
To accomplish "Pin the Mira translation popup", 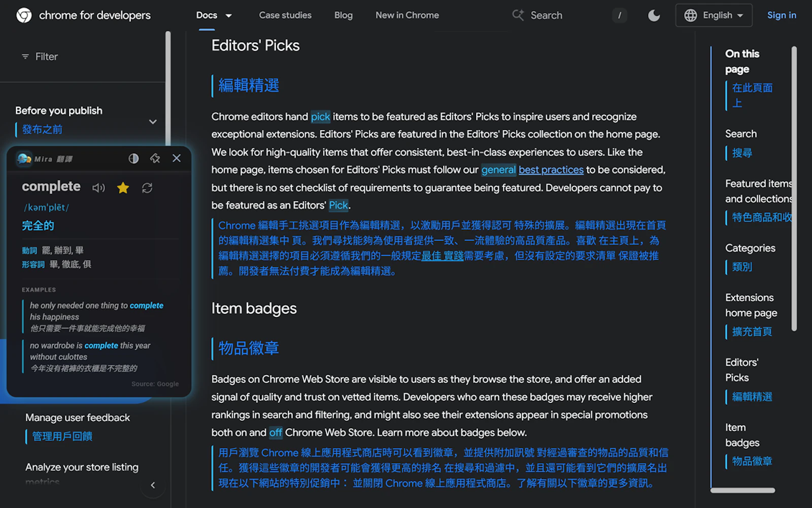I will [155, 158].
